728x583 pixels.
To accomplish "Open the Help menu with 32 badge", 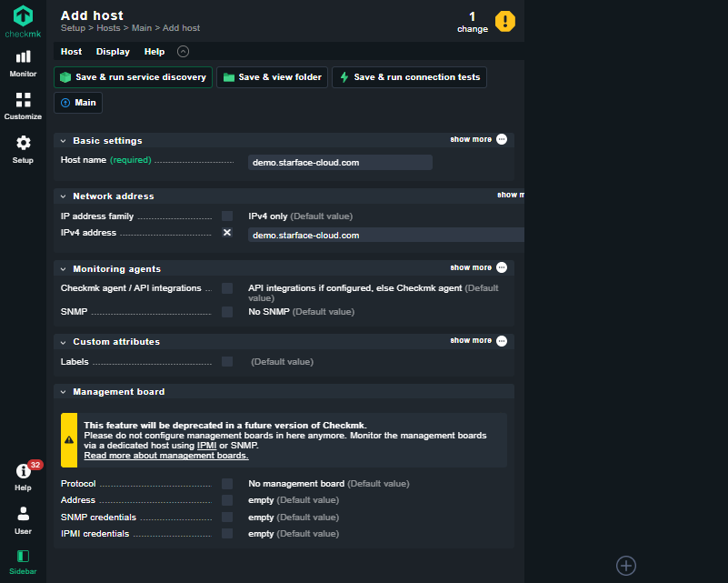I will tap(23, 477).
